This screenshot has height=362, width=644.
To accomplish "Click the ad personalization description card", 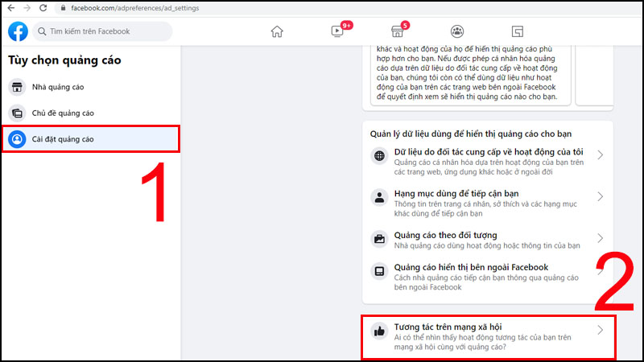I will pyautogui.click(x=470, y=74).
